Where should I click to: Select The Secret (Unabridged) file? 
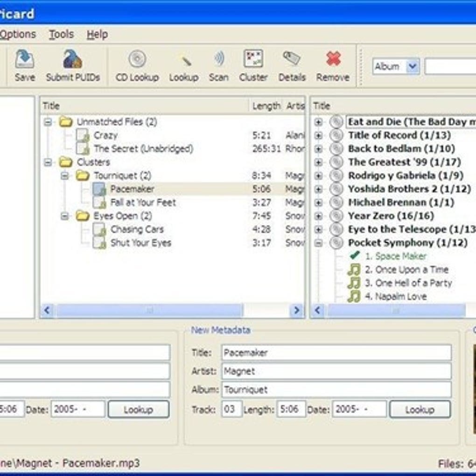coord(143,149)
